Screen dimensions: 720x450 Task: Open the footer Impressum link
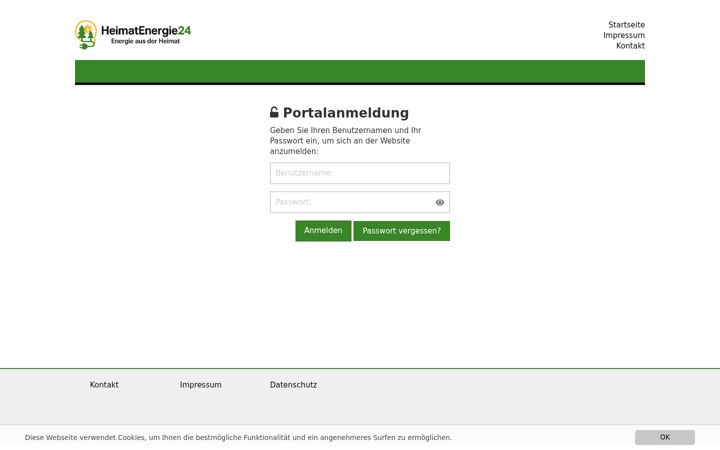(x=201, y=385)
